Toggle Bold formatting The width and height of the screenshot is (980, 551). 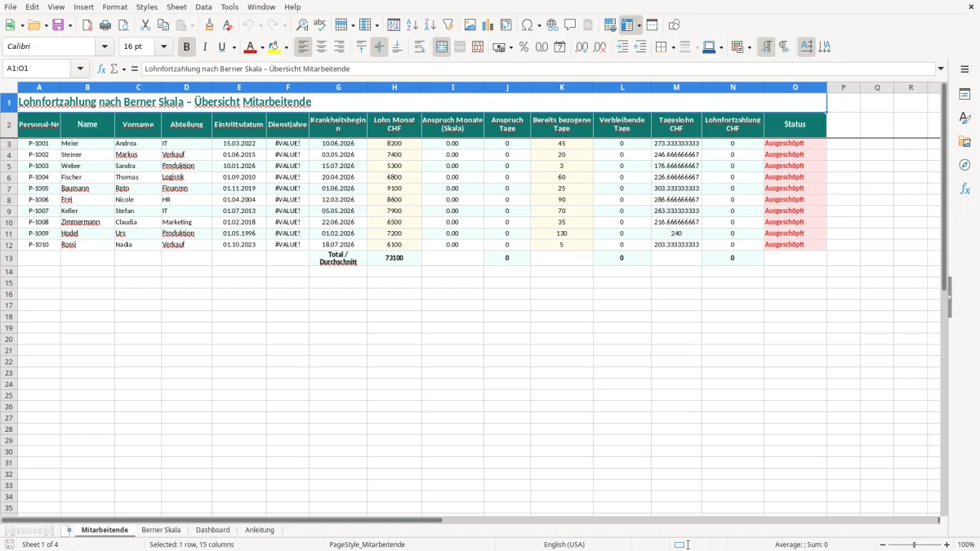pyautogui.click(x=187, y=47)
